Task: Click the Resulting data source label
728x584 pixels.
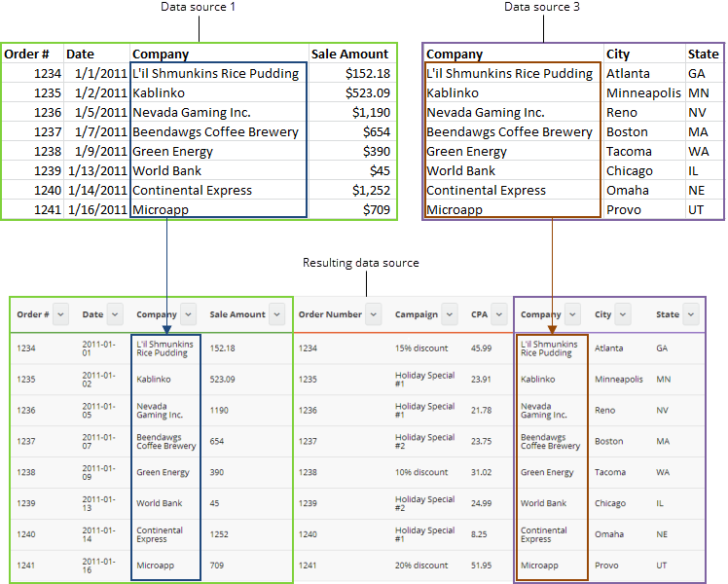Action: [x=361, y=263]
